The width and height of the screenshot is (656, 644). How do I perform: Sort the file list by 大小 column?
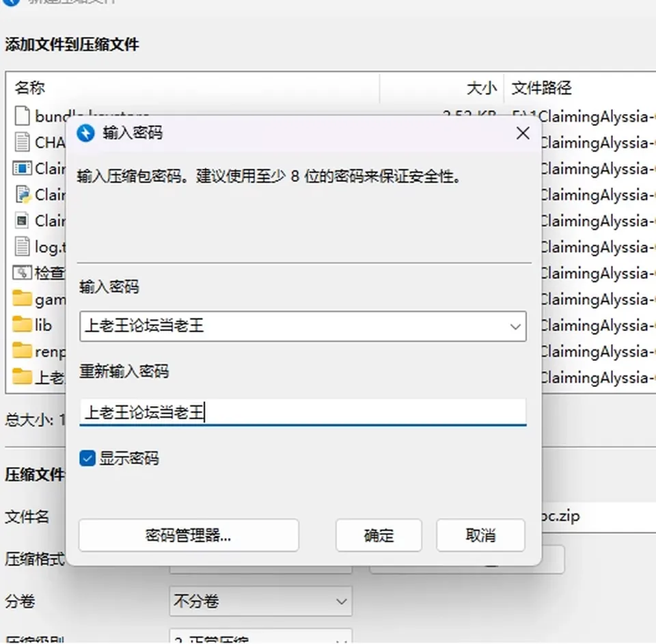click(442, 88)
